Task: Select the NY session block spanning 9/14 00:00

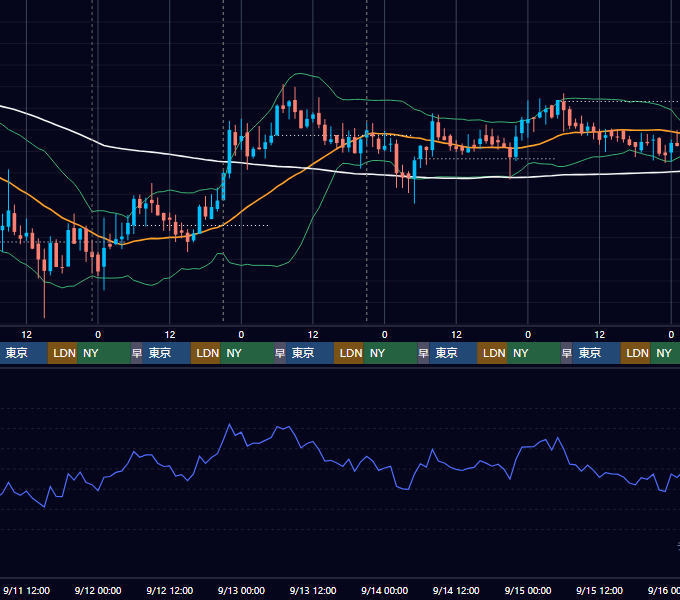Action: pyautogui.click(x=390, y=353)
